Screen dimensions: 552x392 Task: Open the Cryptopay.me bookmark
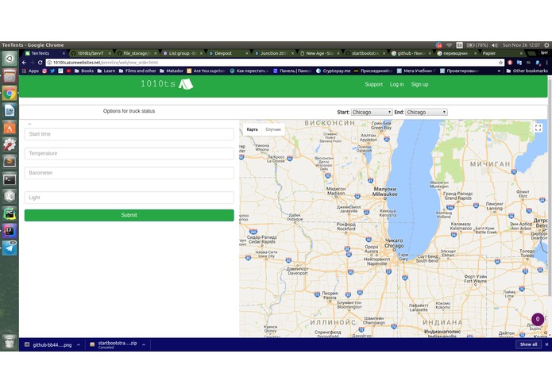tap(333, 71)
